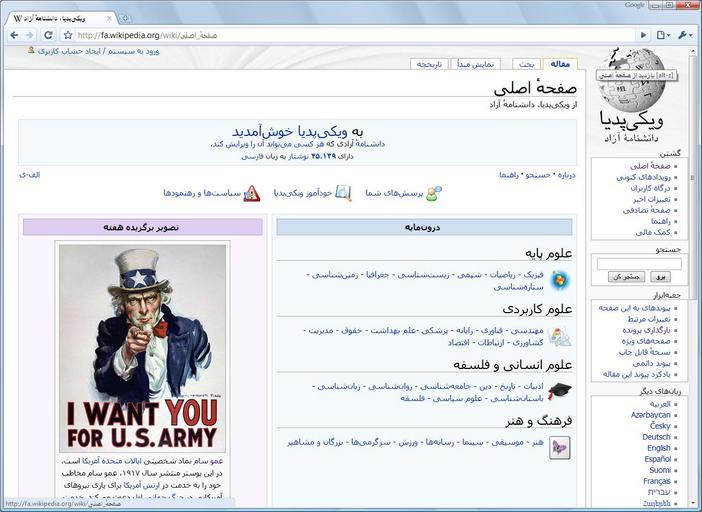Click the Wikipedia search input field
The height and width of the screenshot is (512, 702).
click(x=639, y=263)
